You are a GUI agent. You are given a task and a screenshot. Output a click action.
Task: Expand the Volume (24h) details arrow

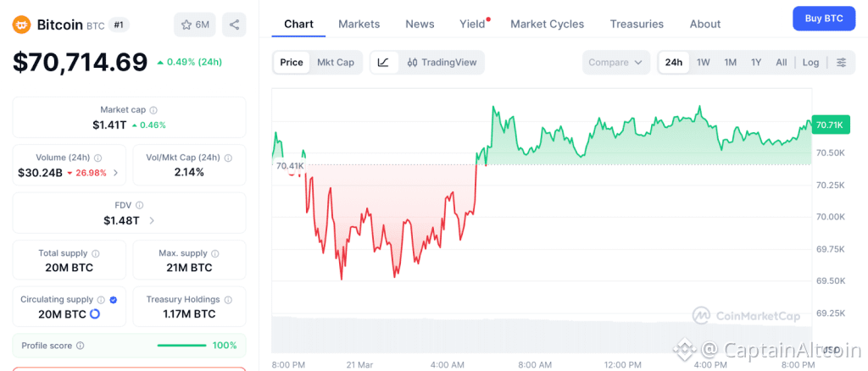click(x=115, y=173)
